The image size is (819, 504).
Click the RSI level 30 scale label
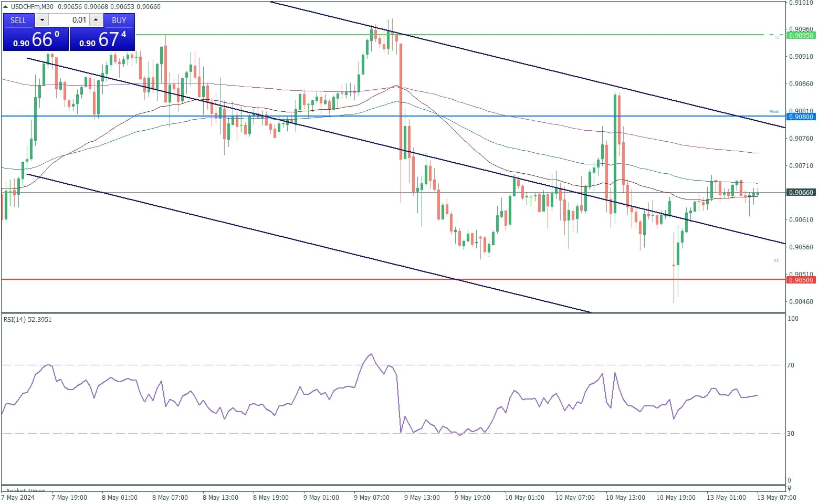click(x=791, y=434)
